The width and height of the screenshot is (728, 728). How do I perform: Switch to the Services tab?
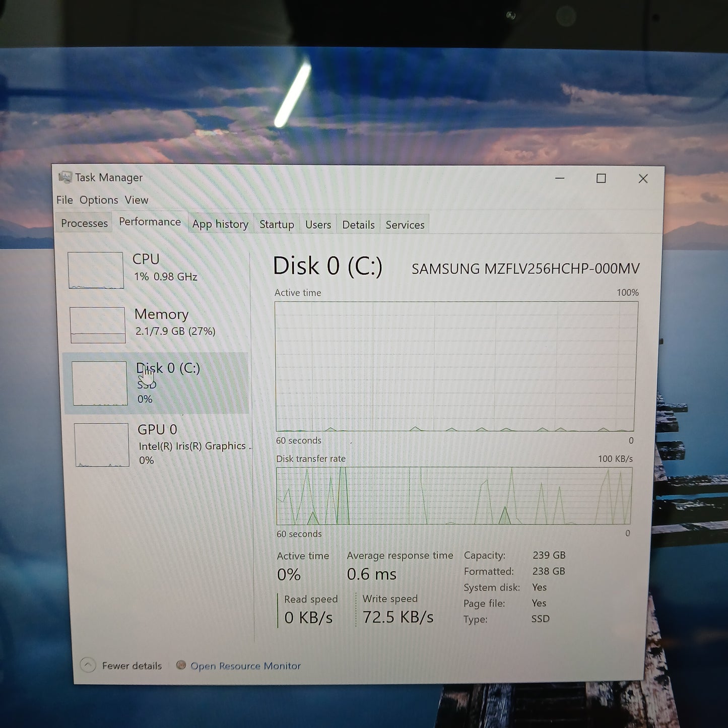click(x=405, y=225)
